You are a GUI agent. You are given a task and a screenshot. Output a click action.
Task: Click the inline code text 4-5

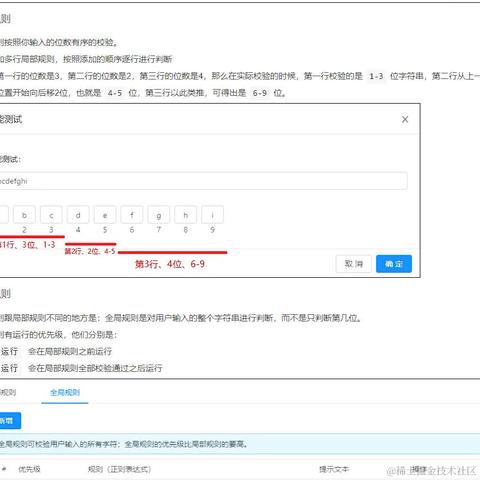(x=115, y=93)
